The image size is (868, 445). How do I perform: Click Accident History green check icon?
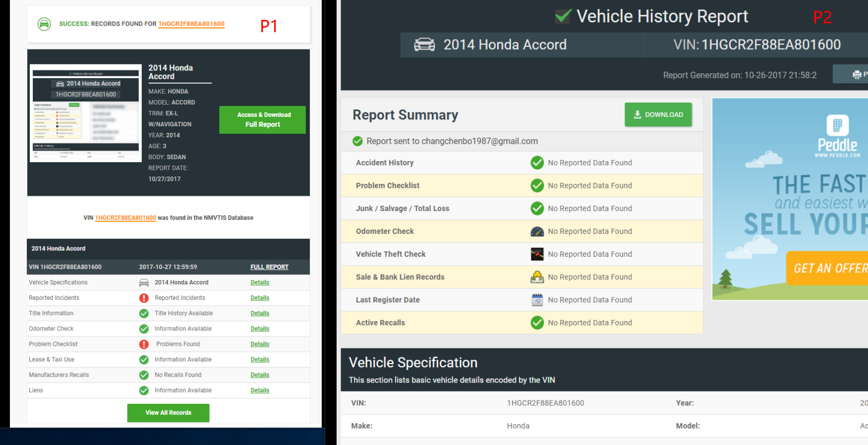pyautogui.click(x=537, y=163)
